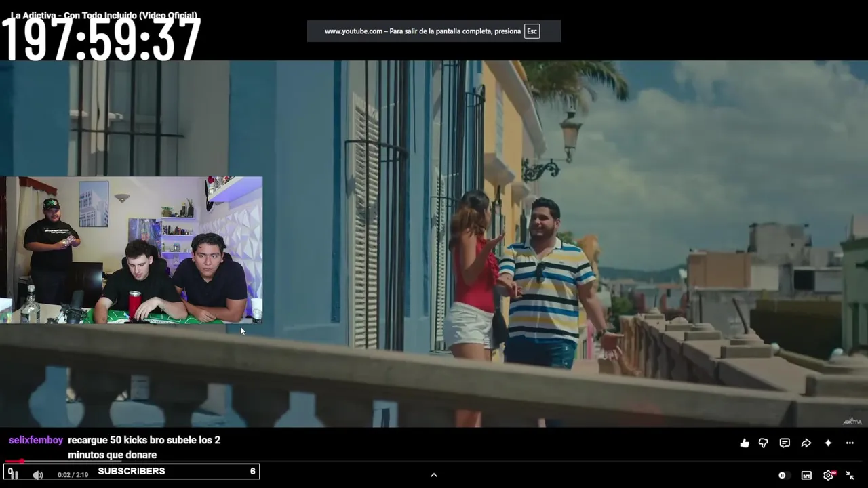Click the 0:02 / 2:19 time display

click(73, 475)
